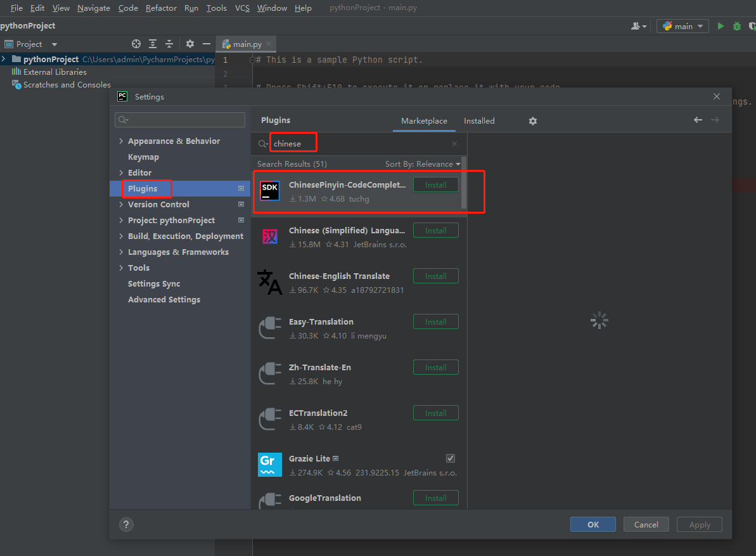Install the GoogleTranslation plugin
Image resolution: width=756 pixels, height=556 pixels.
pyautogui.click(x=436, y=498)
